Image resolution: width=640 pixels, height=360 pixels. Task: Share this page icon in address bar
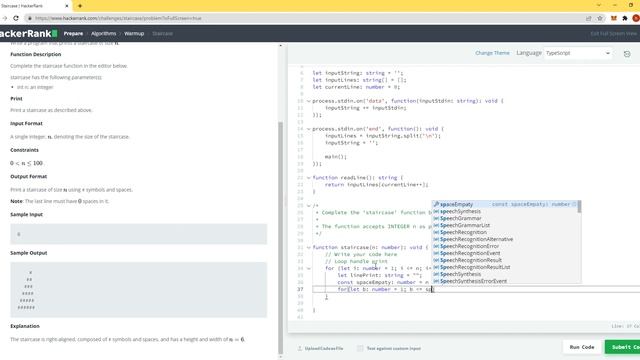pos(589,18)
